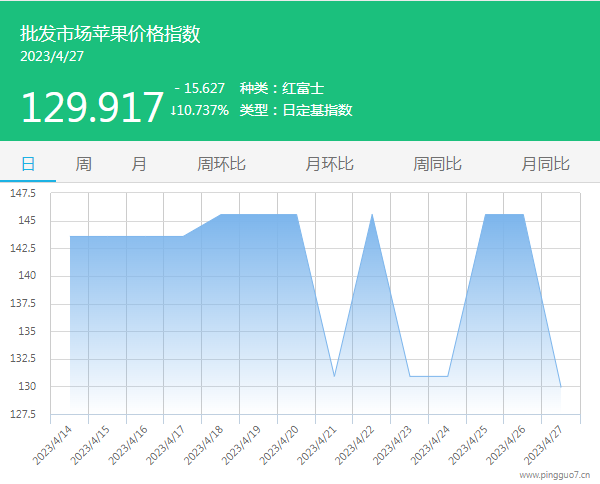Open the 月环比 tab
Viewport: 600px width, 484px height.
329,164
